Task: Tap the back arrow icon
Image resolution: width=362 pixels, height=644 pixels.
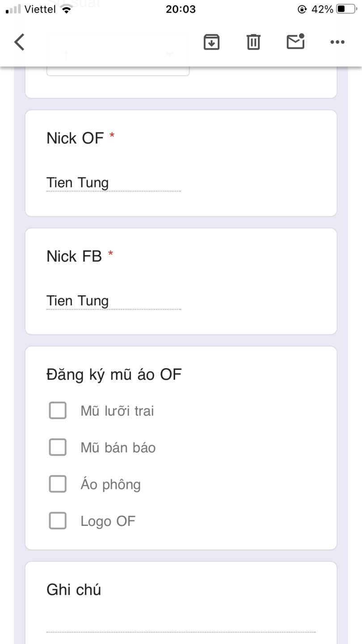Action: (19, 42)
